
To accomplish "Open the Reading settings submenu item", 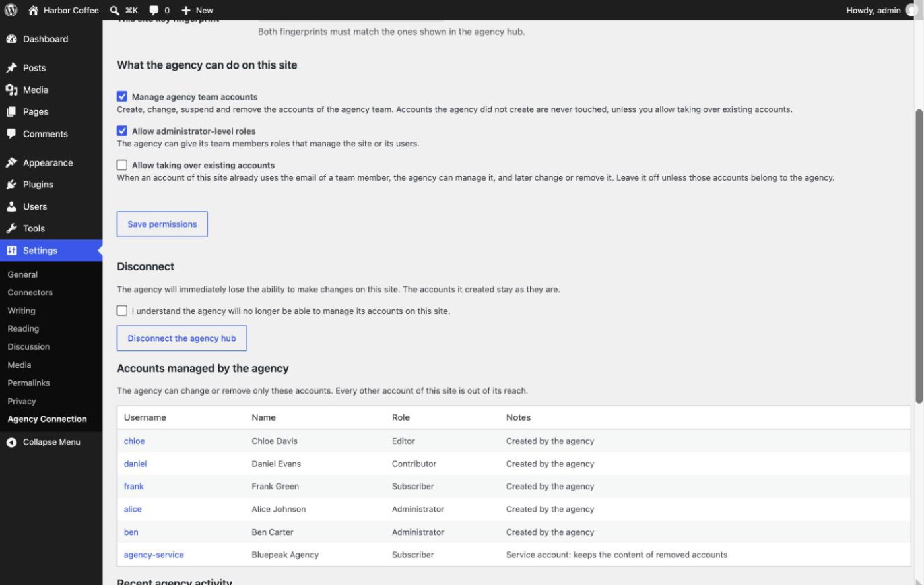I will (23, 328).
